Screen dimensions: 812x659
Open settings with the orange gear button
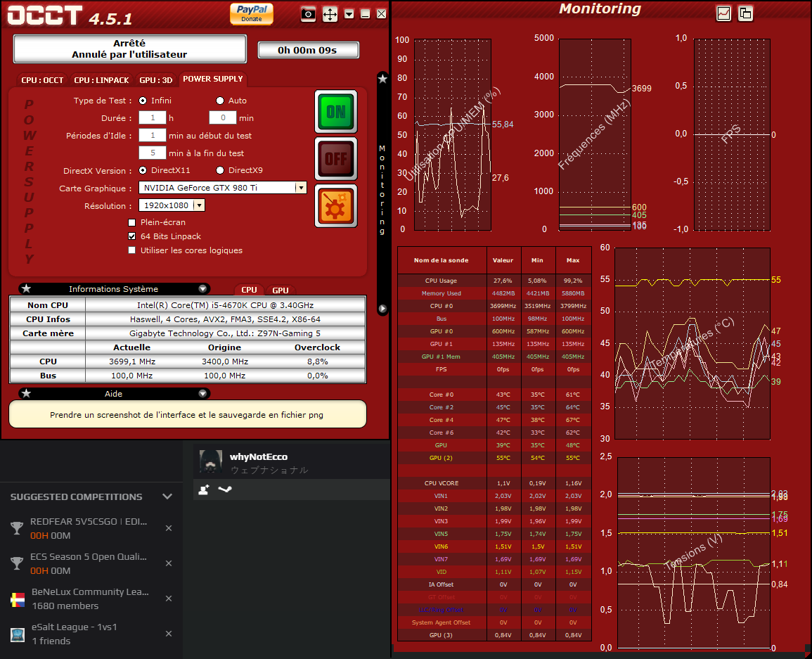click(336, 206)
